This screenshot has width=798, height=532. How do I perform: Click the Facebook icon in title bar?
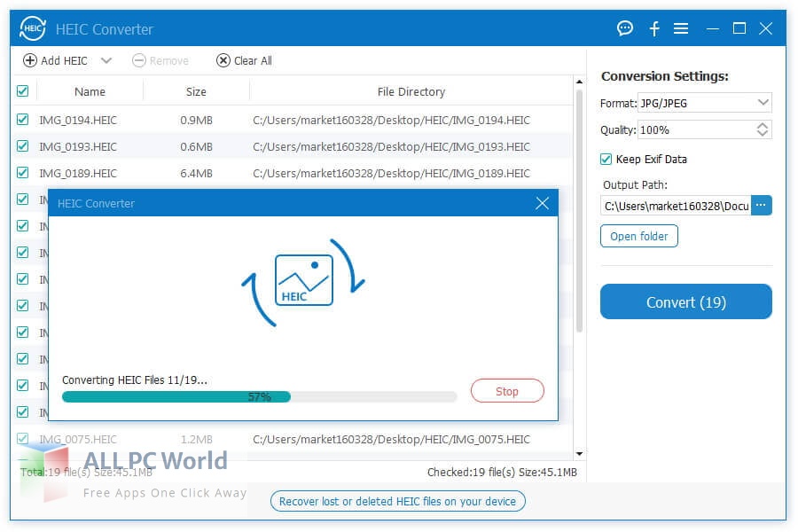click(654, 28)
